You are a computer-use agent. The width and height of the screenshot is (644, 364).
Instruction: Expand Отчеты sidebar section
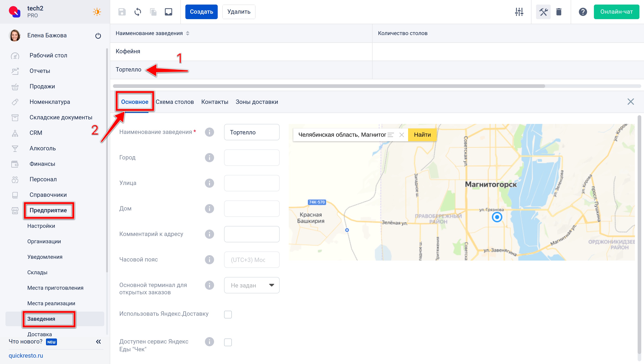pyautogui.click(x=40, y=71)
